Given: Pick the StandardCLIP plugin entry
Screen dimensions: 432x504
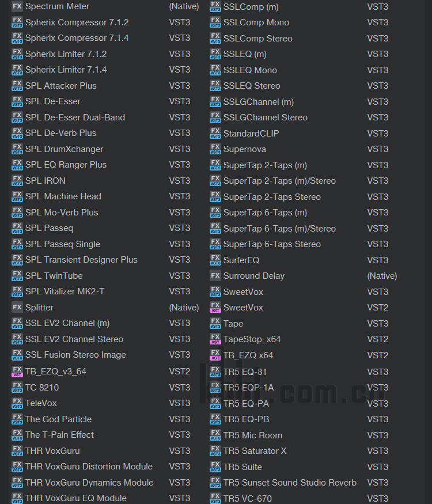Looking at the screenshot, I should point(251,134).
